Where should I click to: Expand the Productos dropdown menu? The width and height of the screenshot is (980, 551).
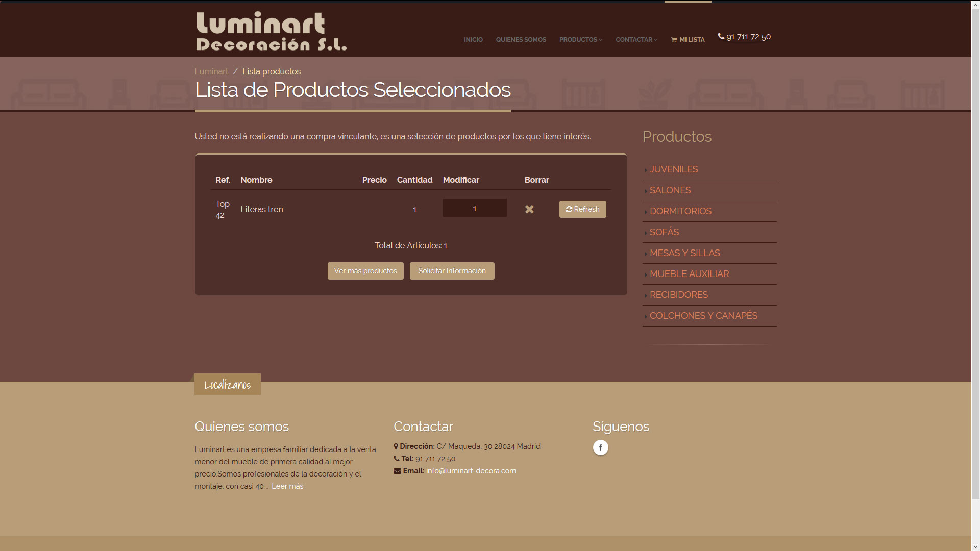coord(580,40)
